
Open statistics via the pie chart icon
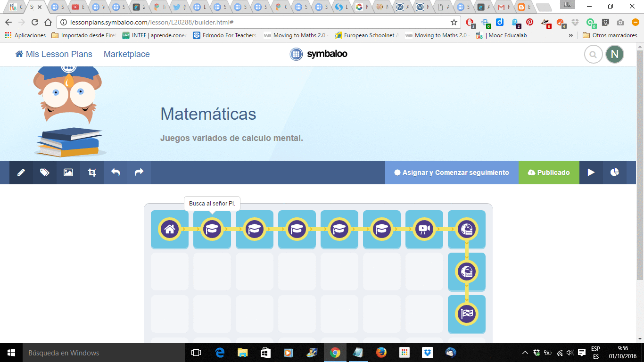tap(614, 173)
